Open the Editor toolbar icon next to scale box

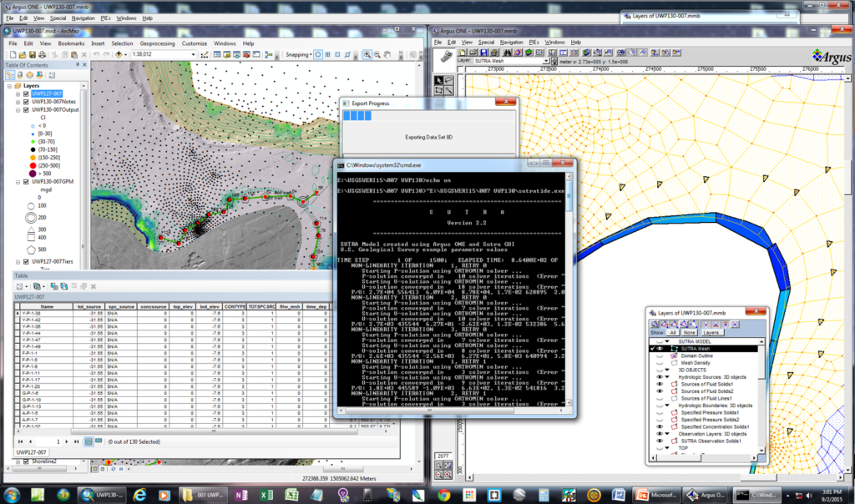point(205,54)
